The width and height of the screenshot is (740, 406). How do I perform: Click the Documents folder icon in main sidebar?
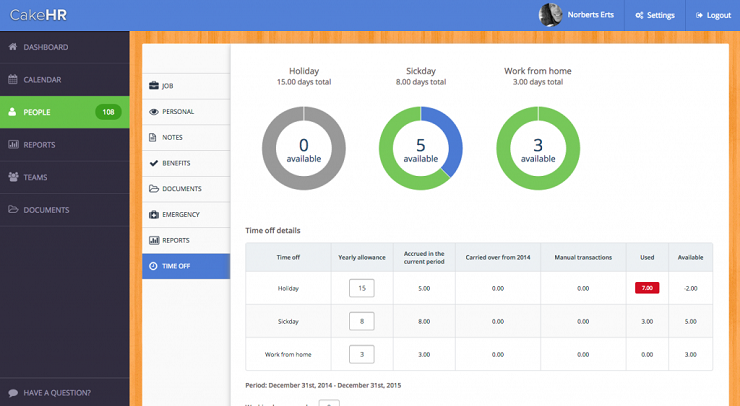coord(13,210)
